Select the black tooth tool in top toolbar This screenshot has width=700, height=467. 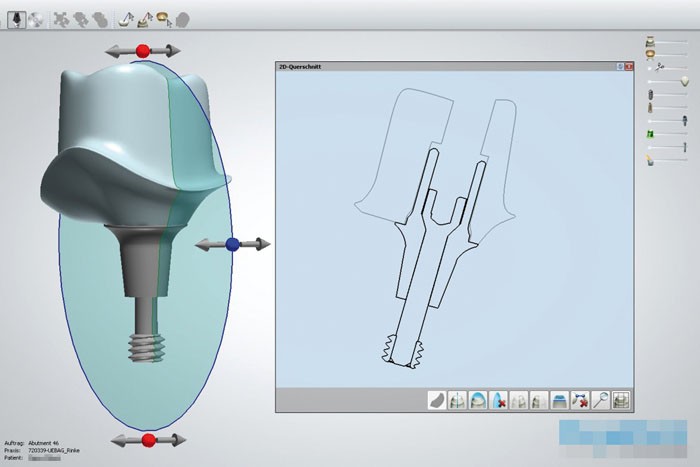coord(17,20)
